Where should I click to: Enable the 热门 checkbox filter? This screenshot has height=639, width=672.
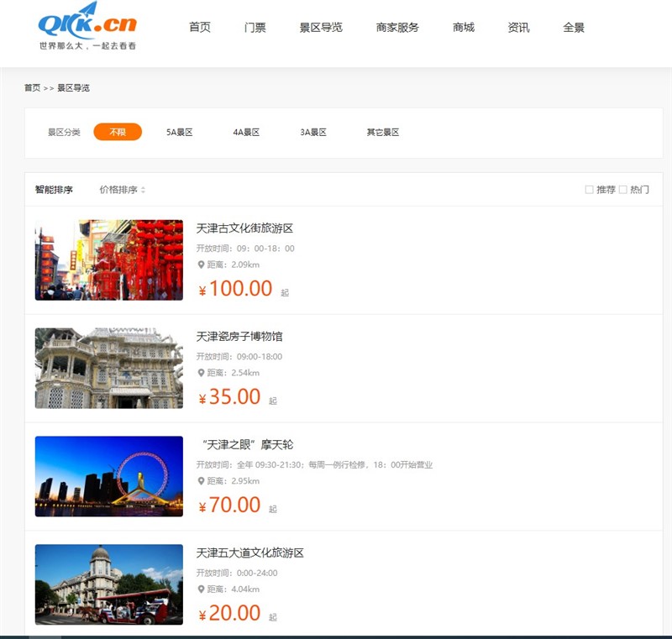(623, 190)
